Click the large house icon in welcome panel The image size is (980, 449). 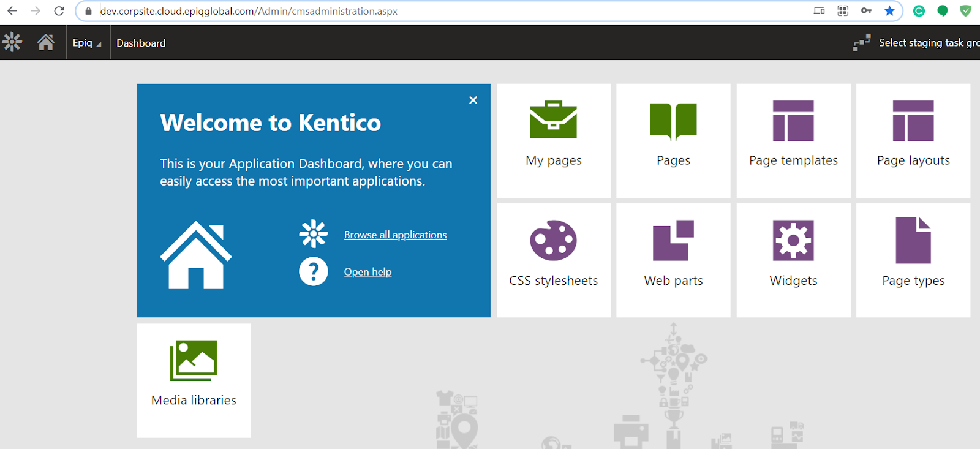click(196, 254)
